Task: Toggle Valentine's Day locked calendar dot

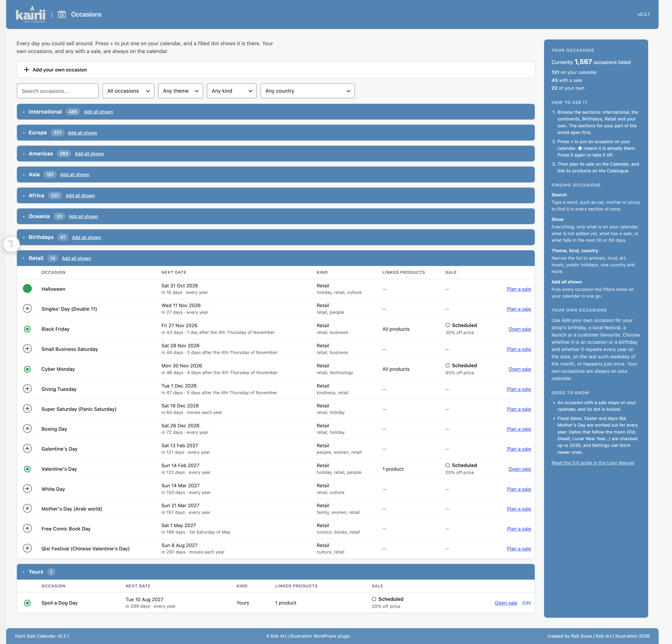Action: click(x=27, y=469)
